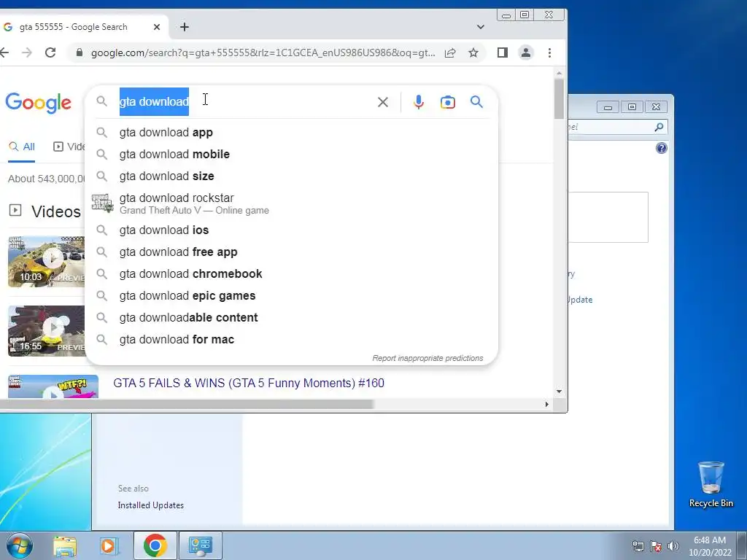The width and height of the screenshot is (747, 560).
Task: Switch to the All results tab
Action: point(22,147)
